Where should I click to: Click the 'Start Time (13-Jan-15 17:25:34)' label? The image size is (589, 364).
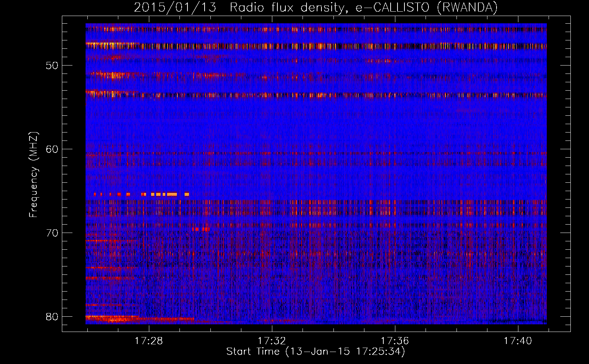point(316,352)
